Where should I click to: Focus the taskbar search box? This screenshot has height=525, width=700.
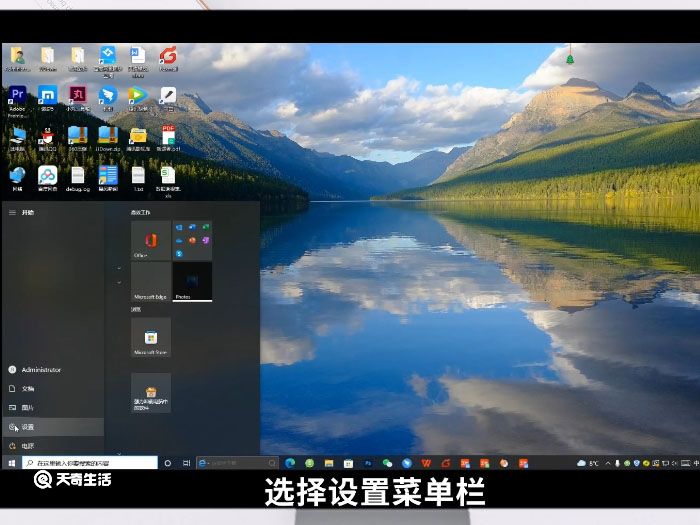click(90, 463)
